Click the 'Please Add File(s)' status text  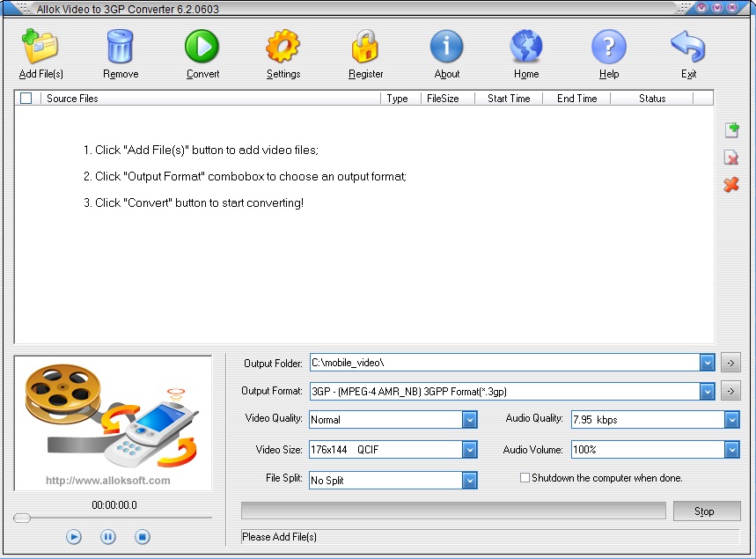(279, 537)
